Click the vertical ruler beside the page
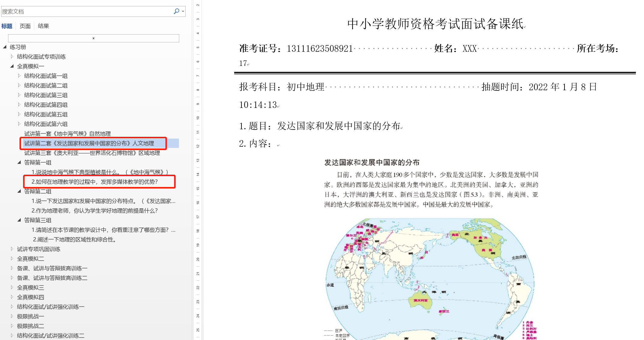 (198, 180)
